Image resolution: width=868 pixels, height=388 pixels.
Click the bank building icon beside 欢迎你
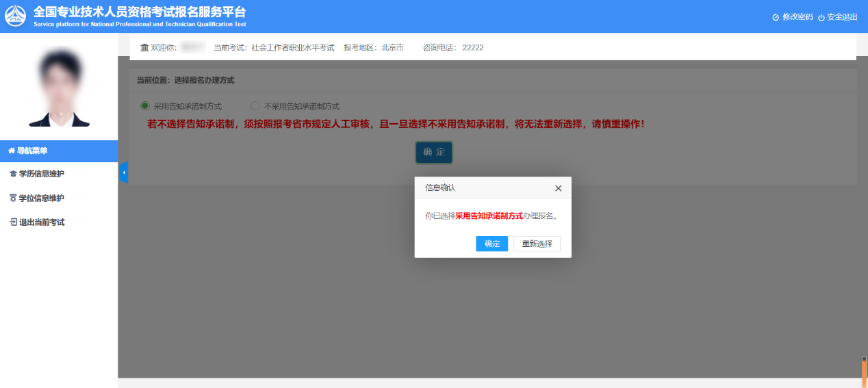click(x=144, y=47)
